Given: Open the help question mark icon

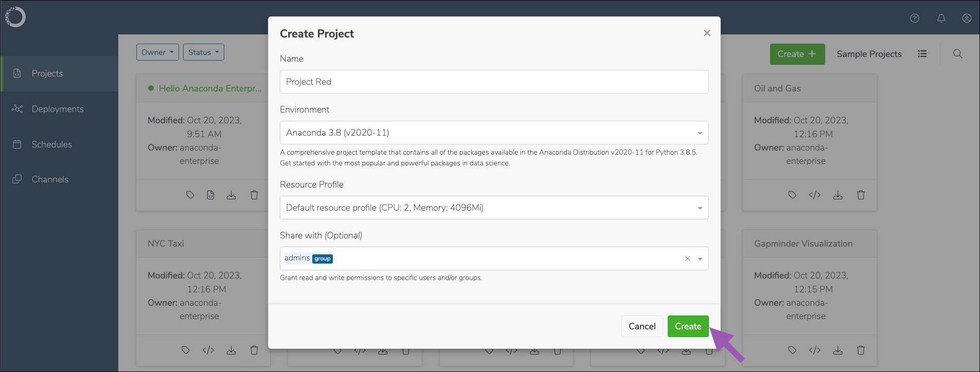Looking at the screenshot, I should coord(915,18).
